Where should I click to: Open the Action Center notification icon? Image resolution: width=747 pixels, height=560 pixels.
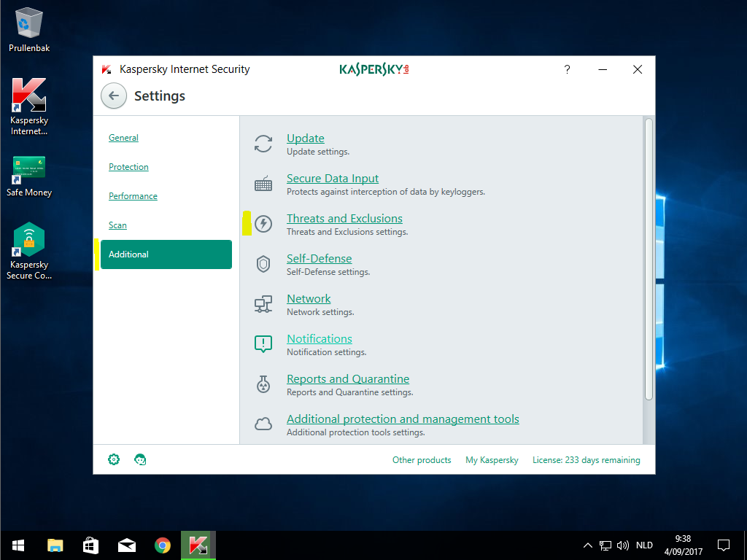pos(724,545)
